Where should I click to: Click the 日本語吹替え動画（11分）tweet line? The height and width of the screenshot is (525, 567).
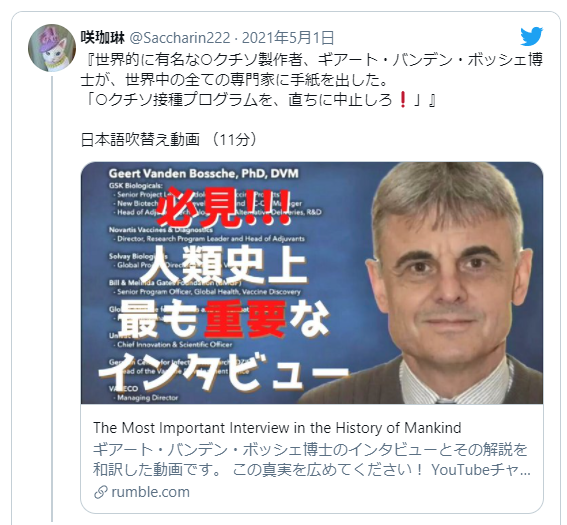169,140
